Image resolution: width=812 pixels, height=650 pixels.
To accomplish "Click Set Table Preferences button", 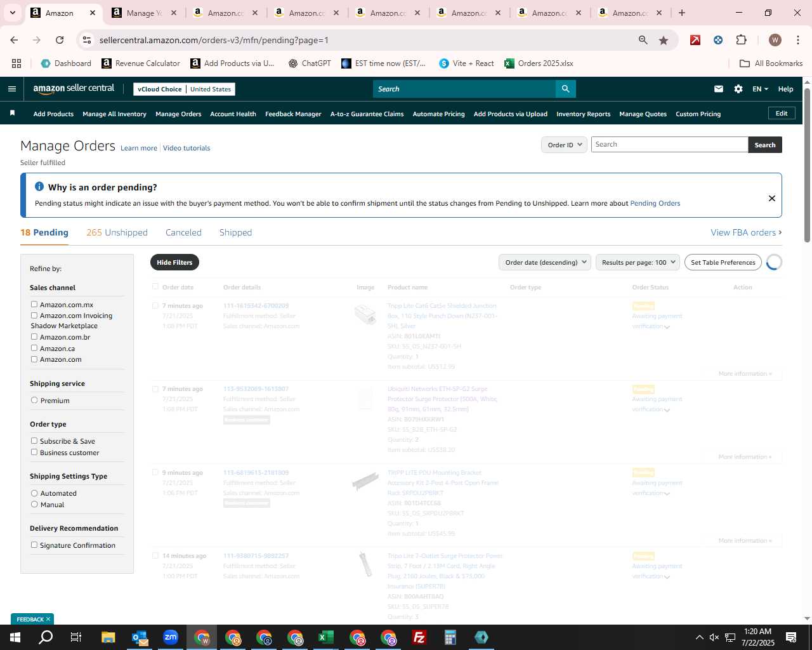I will [723, 262].
